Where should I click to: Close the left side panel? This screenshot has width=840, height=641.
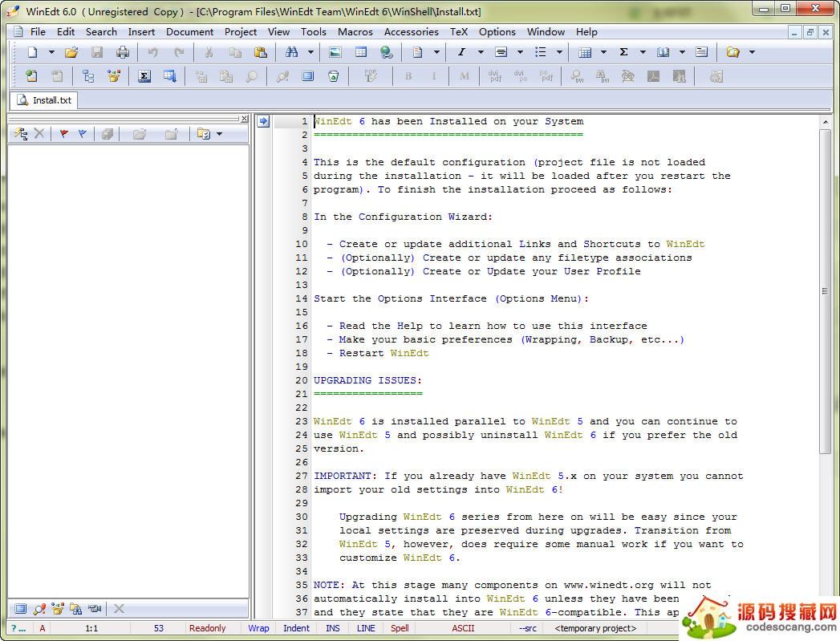pos(245,119)
